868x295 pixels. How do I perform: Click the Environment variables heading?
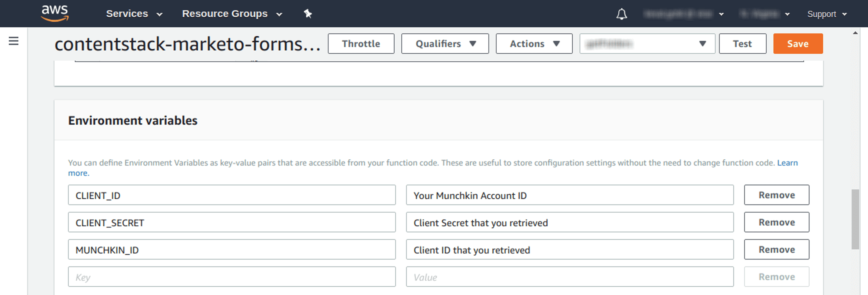[x=133, y=120]
